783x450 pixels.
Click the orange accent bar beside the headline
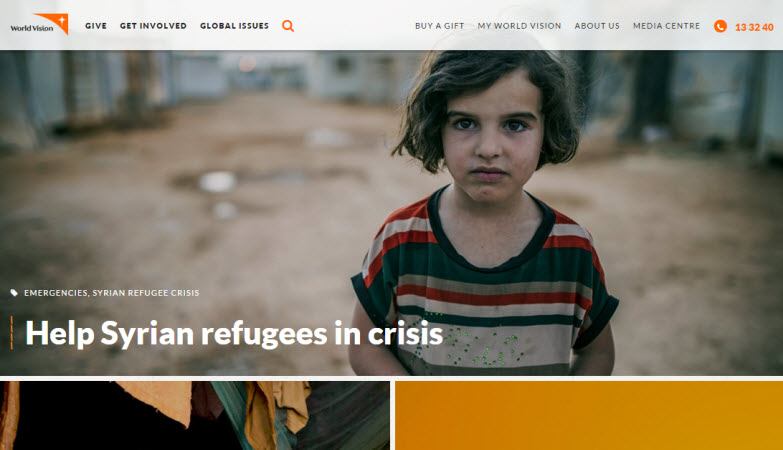pyautogui.click(x=11, y=333)
